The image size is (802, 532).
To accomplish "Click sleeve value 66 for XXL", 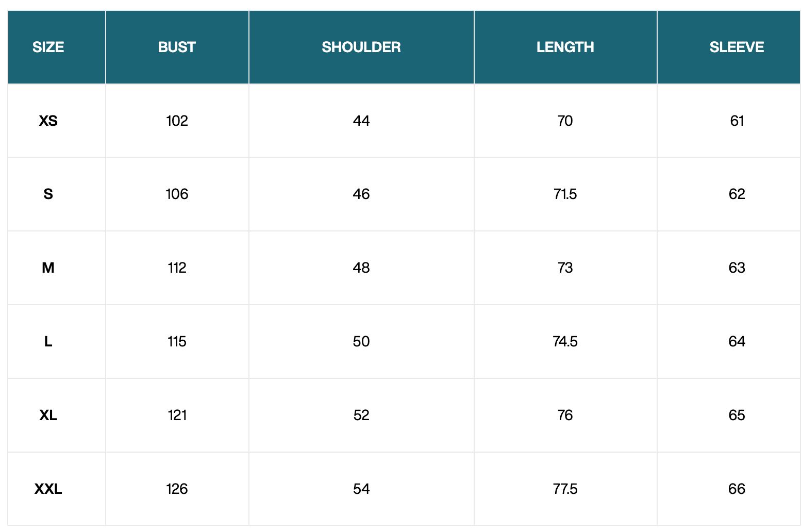I will click(x=737, y=489).
